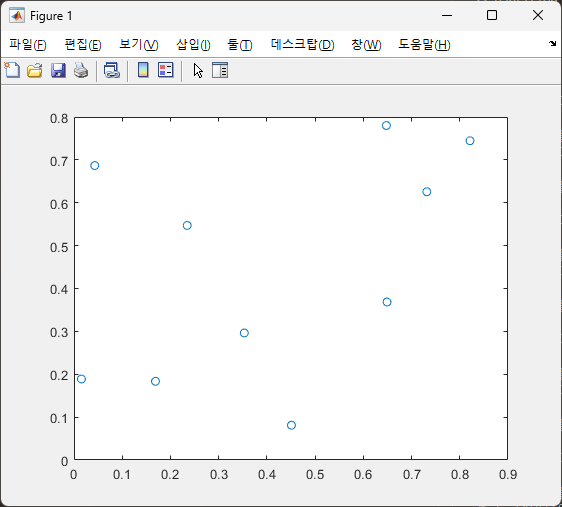The width and height of the screenshot is (562, 507).
Task: Open the 툴(T) menu
Action: [240, 45]
